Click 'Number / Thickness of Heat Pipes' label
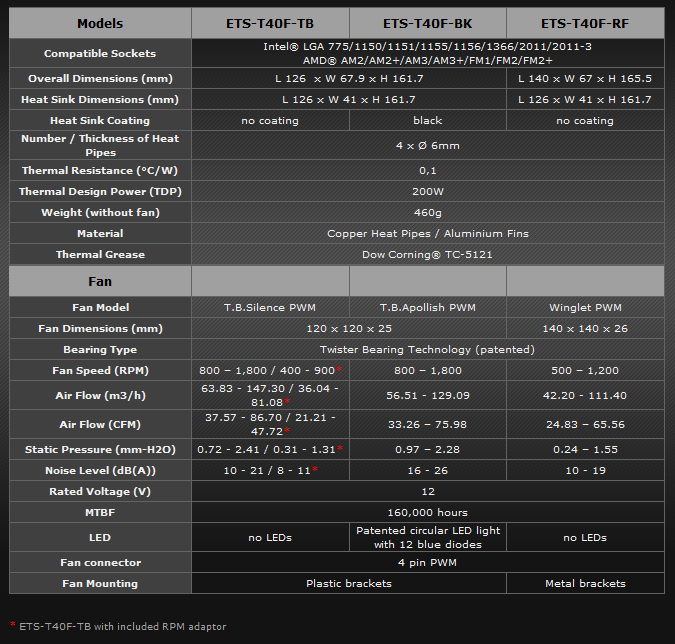 100,146
